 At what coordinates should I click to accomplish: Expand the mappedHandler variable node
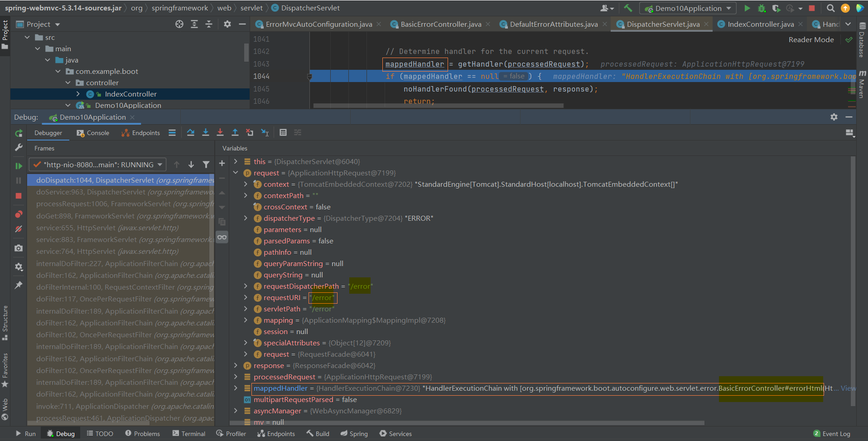(236, 388)
